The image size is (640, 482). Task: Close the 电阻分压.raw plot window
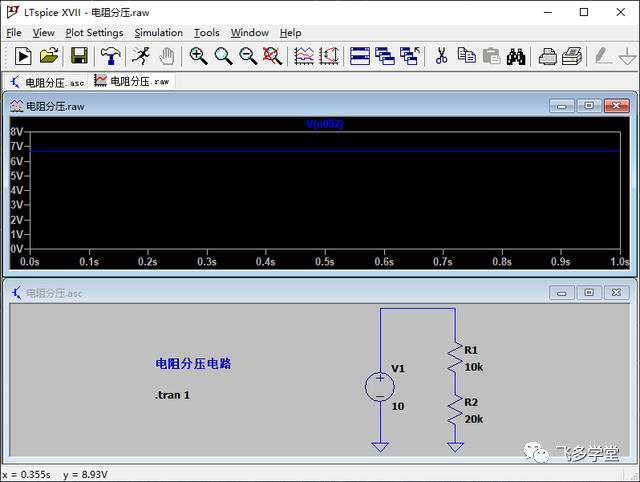coord(616,106)
